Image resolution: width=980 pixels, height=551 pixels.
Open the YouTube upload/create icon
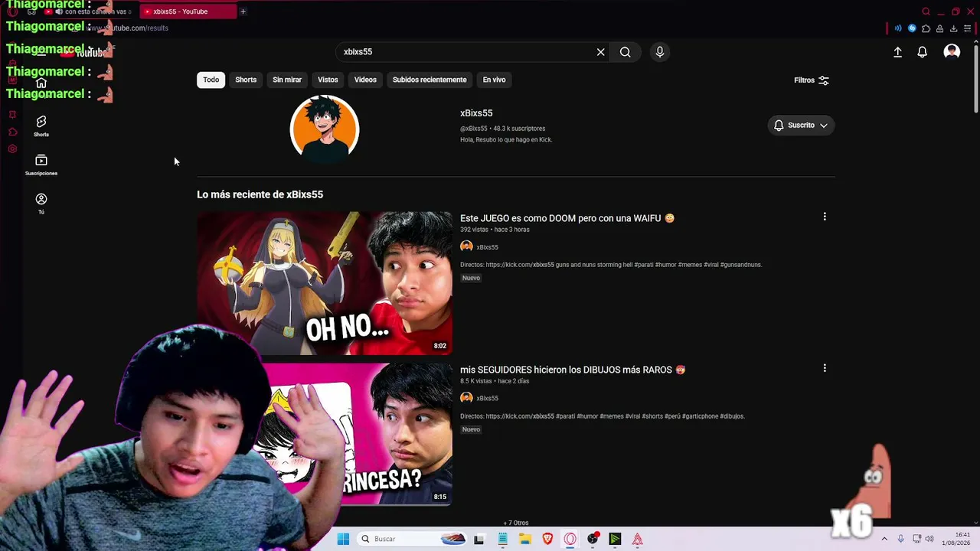pos(897,52)
